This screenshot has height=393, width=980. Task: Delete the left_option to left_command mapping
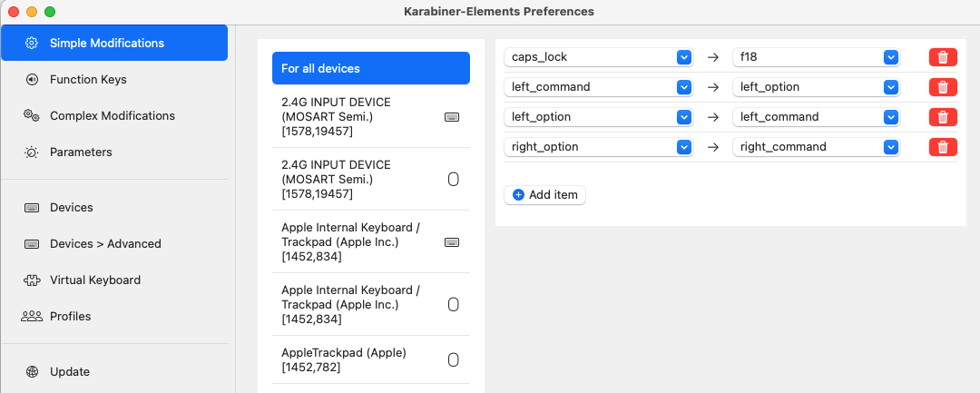(943, 117)
